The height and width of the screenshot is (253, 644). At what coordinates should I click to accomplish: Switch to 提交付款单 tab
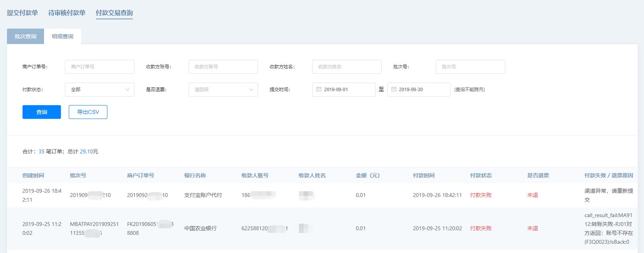click(x=22, y=13)
